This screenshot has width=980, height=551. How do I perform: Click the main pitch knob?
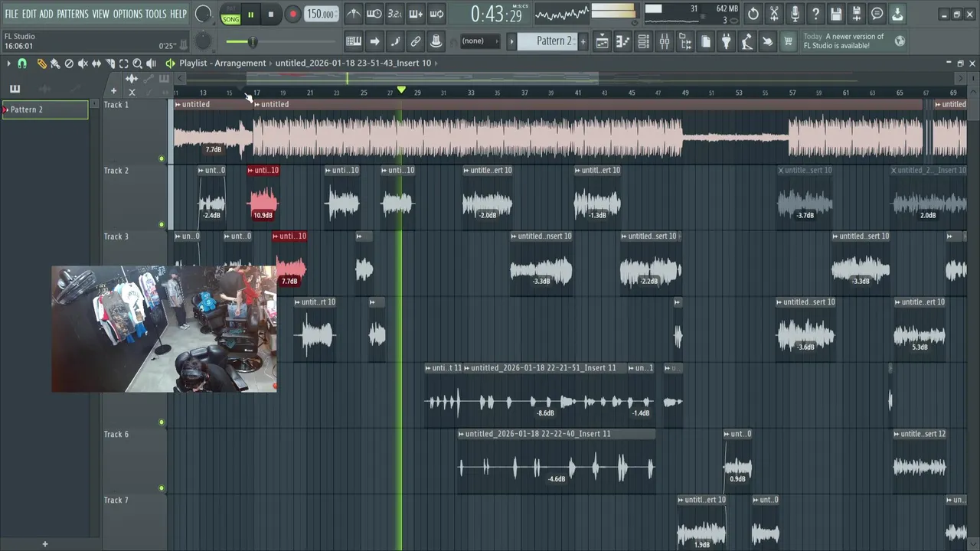coord(203,41)
